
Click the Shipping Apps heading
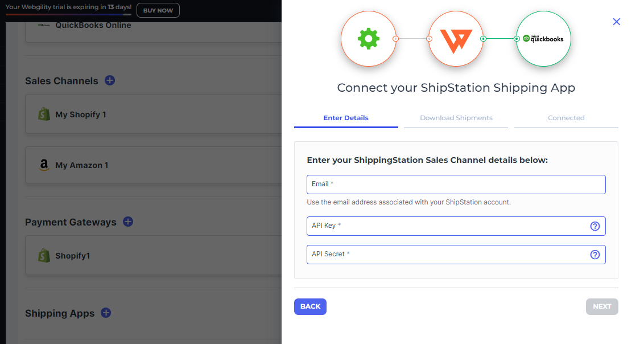pos(60,313)
